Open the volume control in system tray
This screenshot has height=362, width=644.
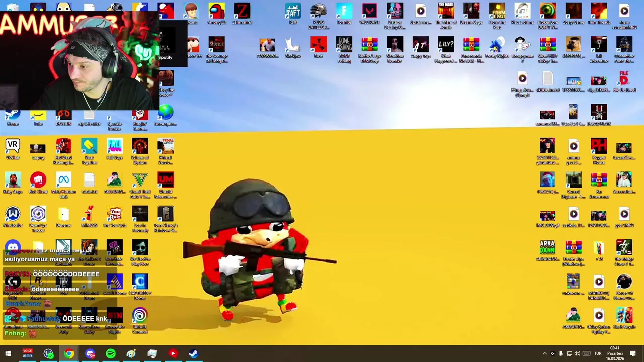(577, 354)
